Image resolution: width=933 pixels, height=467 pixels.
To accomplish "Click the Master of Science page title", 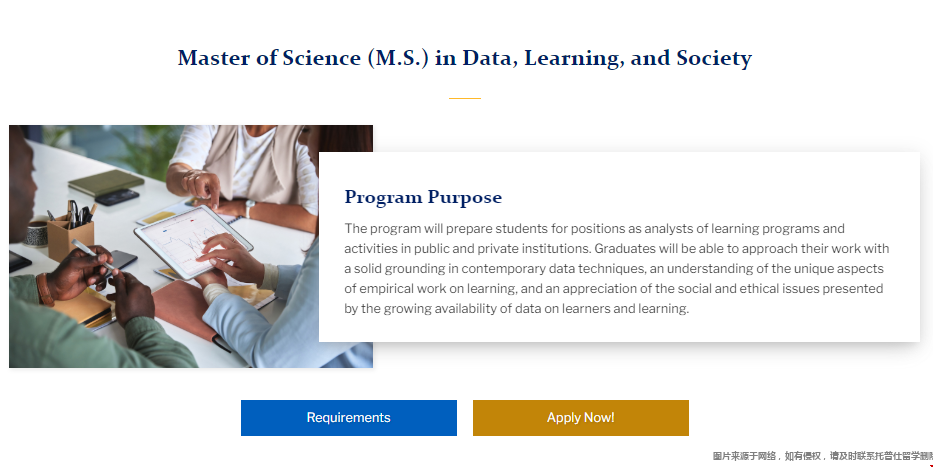I will point(464,58).
